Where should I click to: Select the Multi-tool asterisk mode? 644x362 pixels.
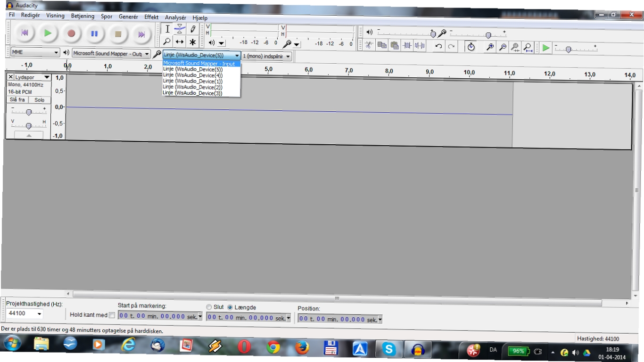pos(192,41)
